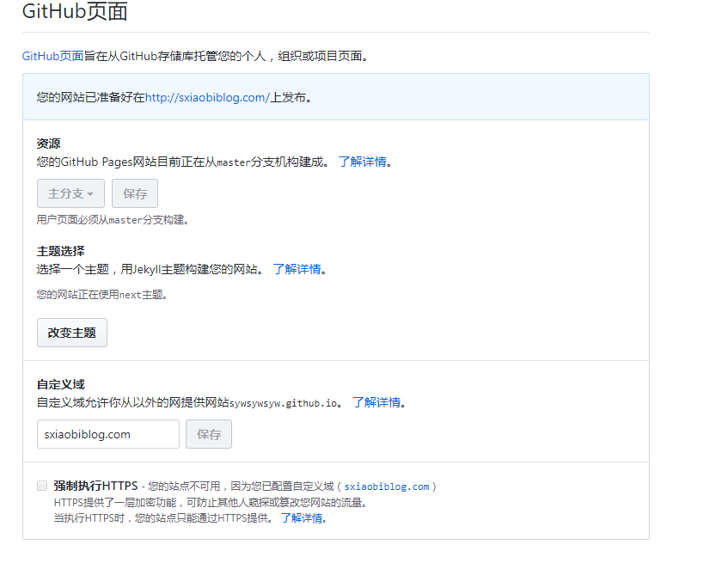Expand the 主分支 branch dropdown

coord(70,193)
